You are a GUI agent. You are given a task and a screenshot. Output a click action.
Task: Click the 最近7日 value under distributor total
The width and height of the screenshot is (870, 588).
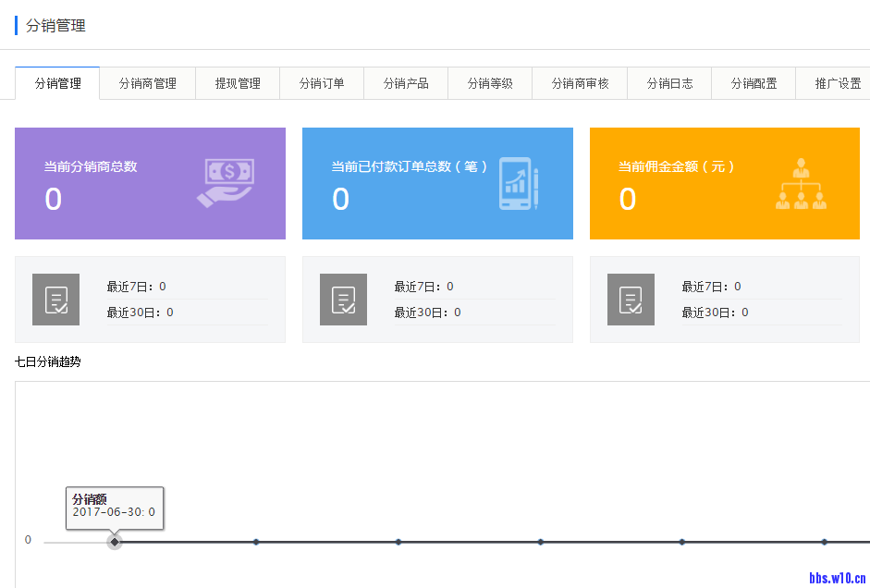pyautogui.click(x=163, y=287)
